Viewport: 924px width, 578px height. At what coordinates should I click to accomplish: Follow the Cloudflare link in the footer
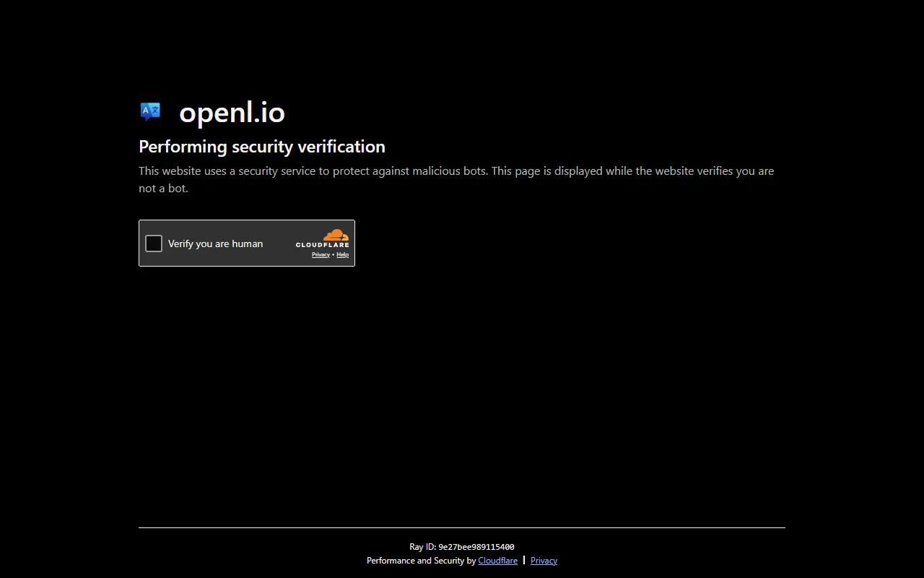pyautogui.click(x=497, y=561)
